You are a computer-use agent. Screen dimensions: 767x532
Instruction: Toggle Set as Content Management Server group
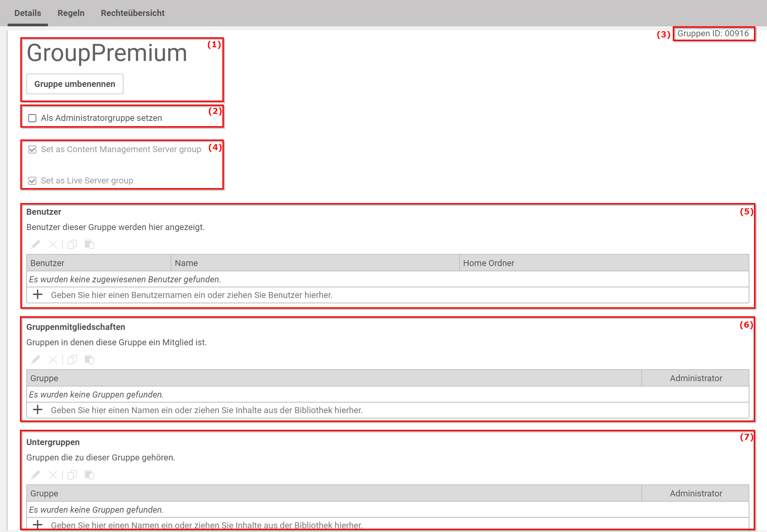point(32,150)
